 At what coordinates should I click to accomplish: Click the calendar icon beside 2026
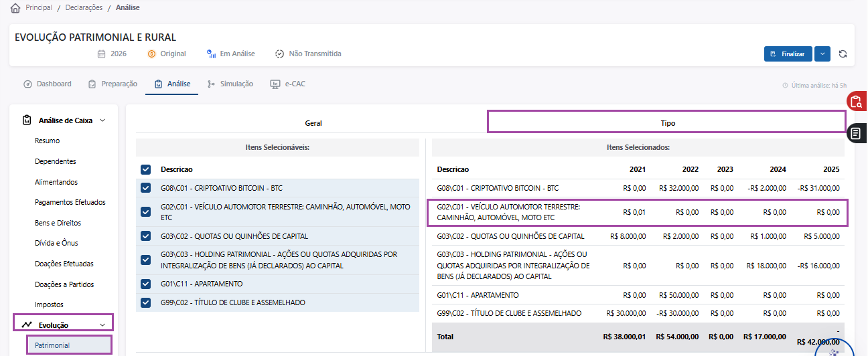(101, 54)
